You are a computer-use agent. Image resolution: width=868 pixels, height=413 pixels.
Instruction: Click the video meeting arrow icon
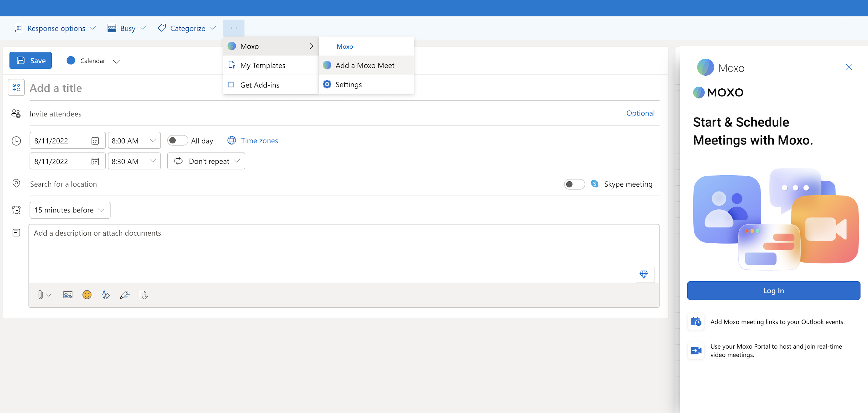696,351
